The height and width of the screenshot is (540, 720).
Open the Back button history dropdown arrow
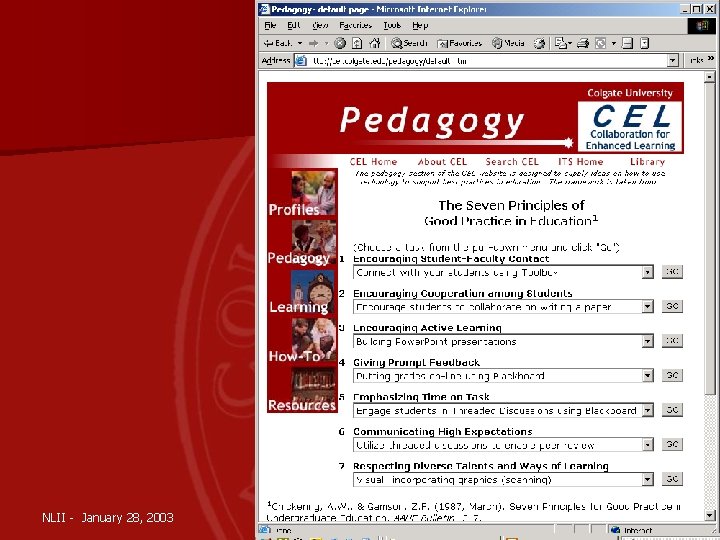[x=300, y=43]
